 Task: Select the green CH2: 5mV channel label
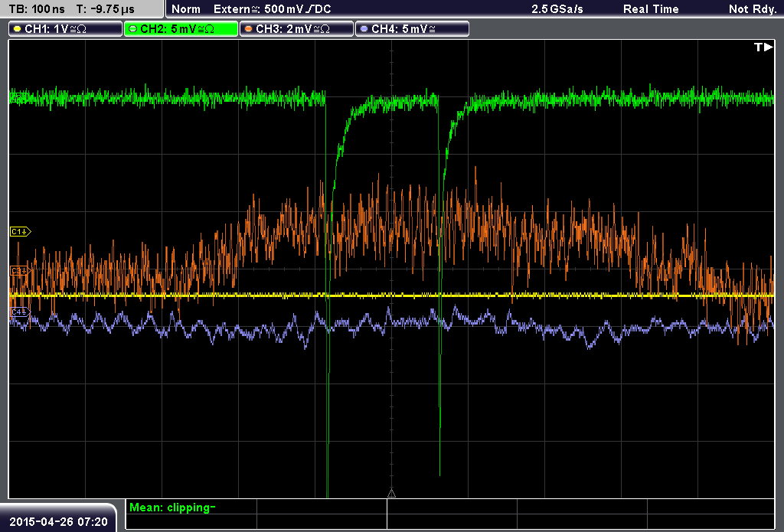pos(181,29)
